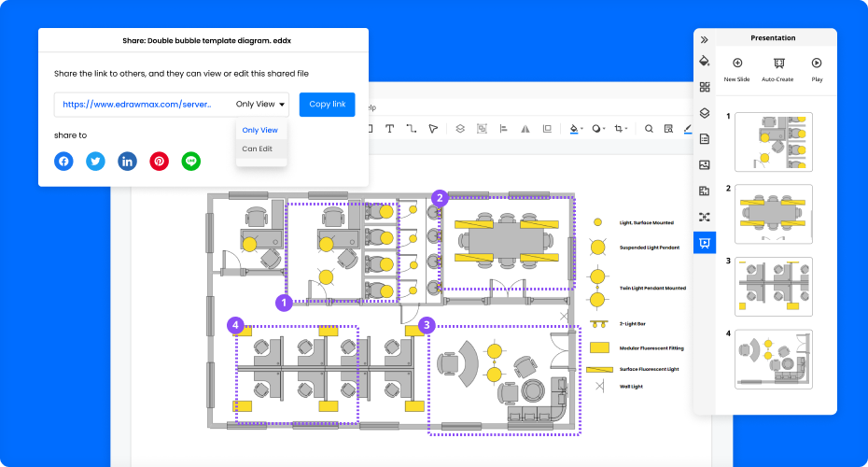
Task: Open the Theme fill icon in sidebar
Action: (705, 62)
